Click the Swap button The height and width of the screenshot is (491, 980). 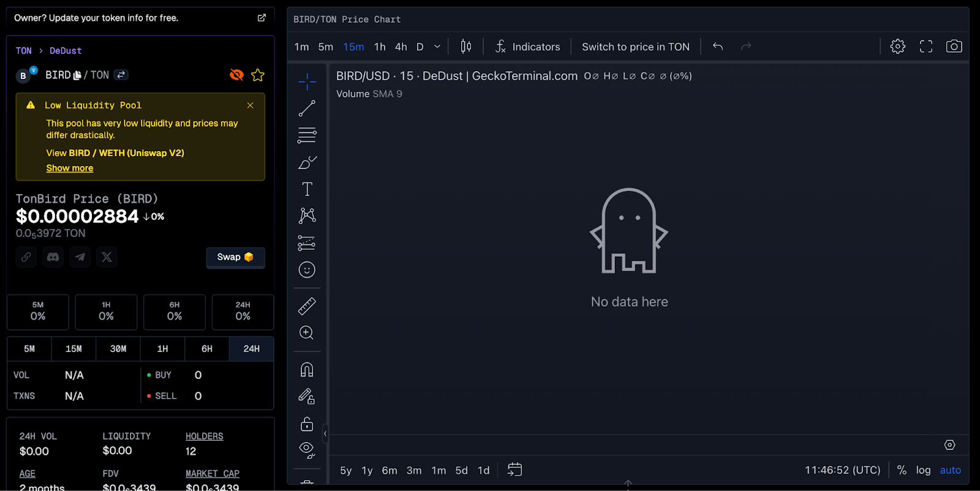coord(235,257)
